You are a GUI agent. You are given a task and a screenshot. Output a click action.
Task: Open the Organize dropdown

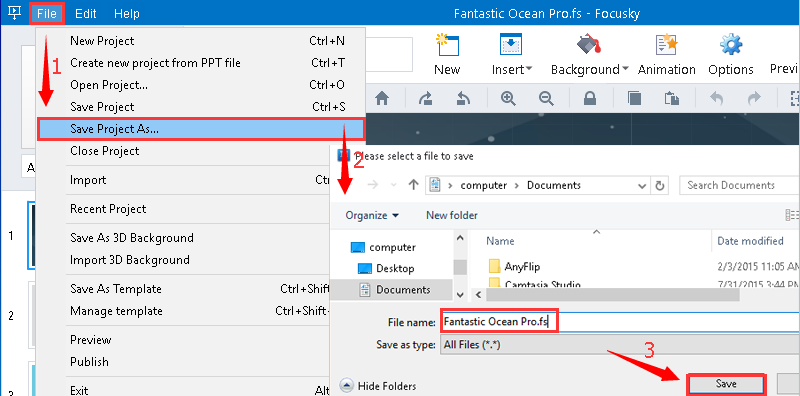pos(372,215)
